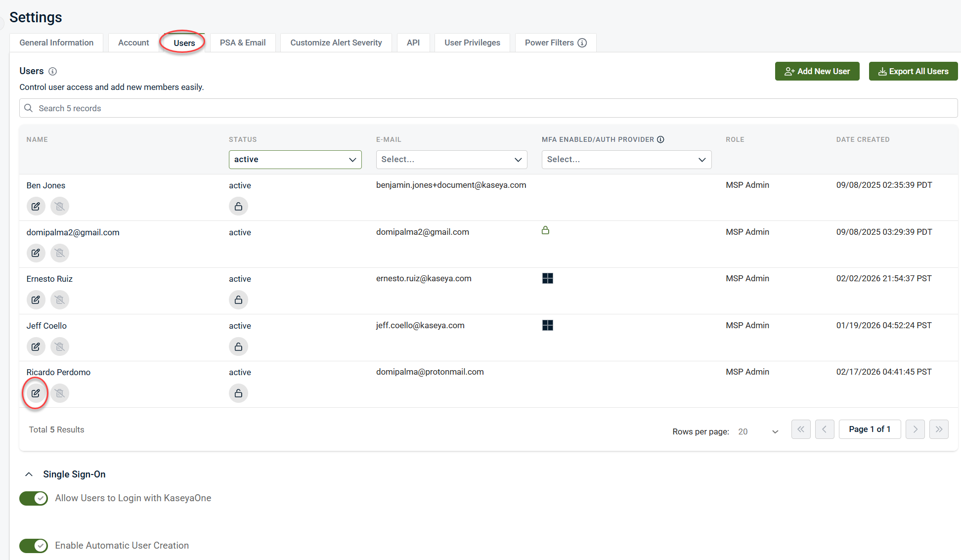Toggle Allow Users to Login with KaseyaOne

[x=34, y=498]
